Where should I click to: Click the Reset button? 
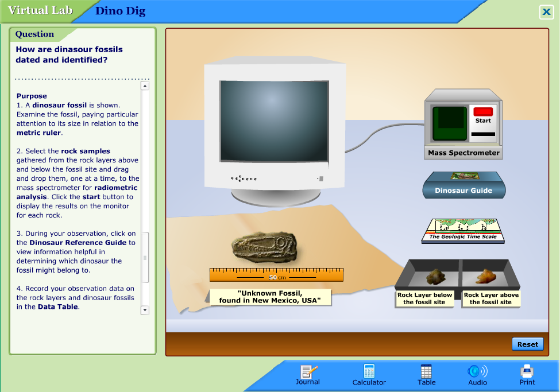coord(527,344)
